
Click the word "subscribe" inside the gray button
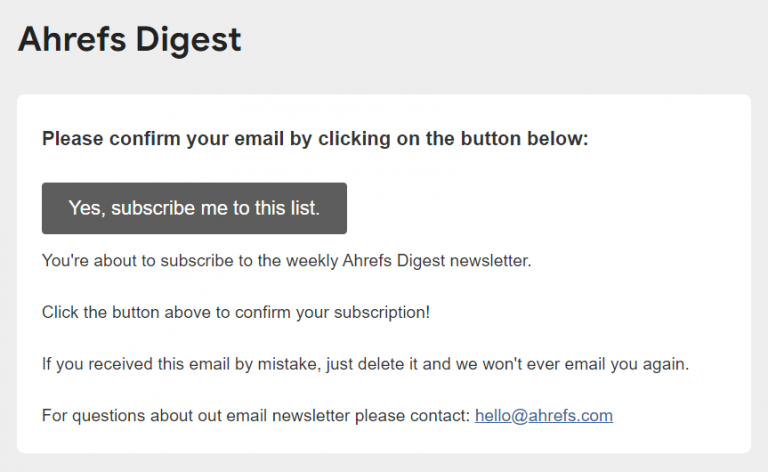153,208
